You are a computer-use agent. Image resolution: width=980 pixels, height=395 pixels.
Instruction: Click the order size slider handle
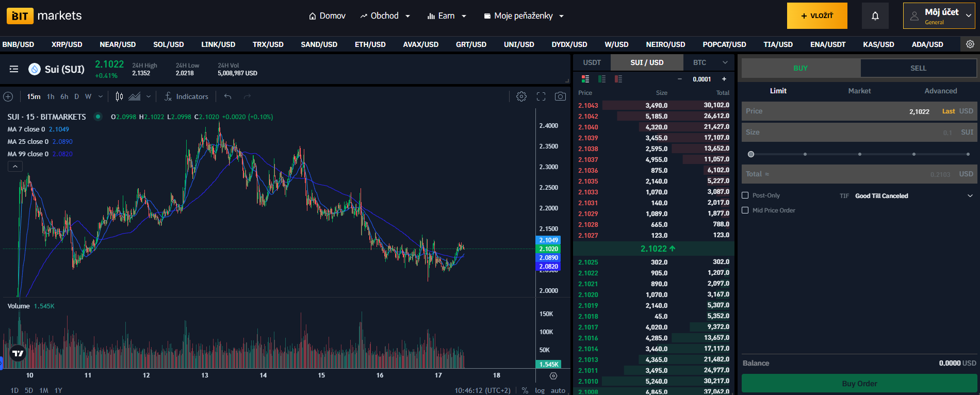tap(751, 154)
